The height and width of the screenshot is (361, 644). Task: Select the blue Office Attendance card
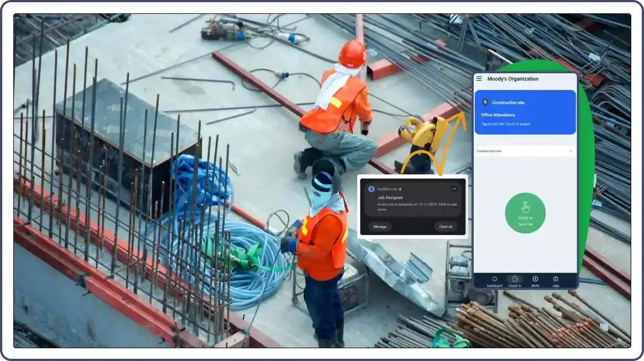click(525, 113)
